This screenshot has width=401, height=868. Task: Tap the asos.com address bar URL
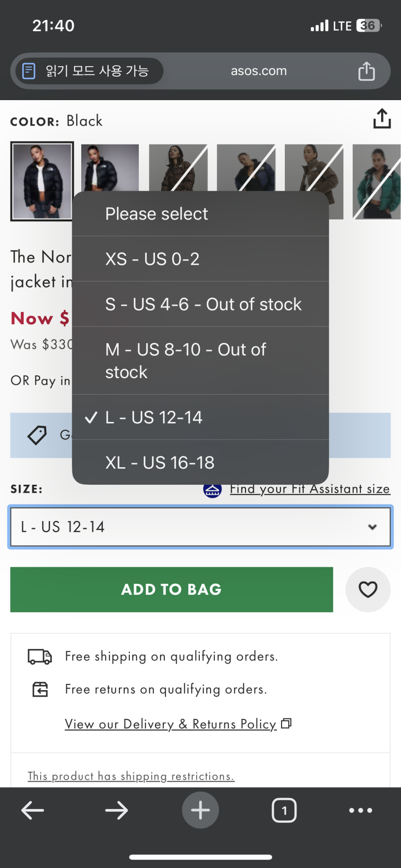[258, 71]
